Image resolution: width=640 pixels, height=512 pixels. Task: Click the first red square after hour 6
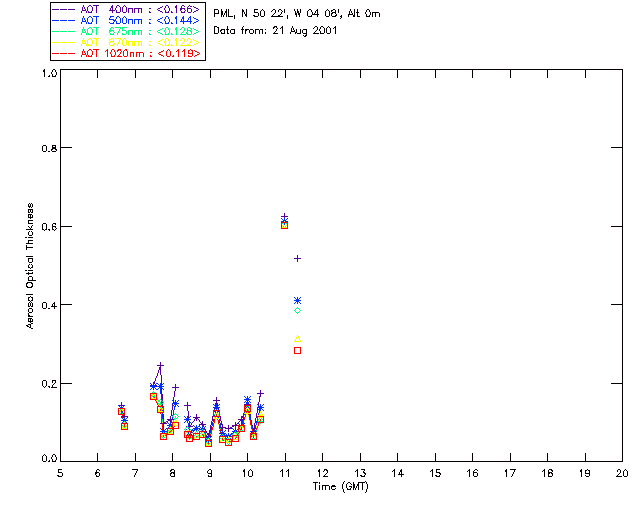(121, 412)
